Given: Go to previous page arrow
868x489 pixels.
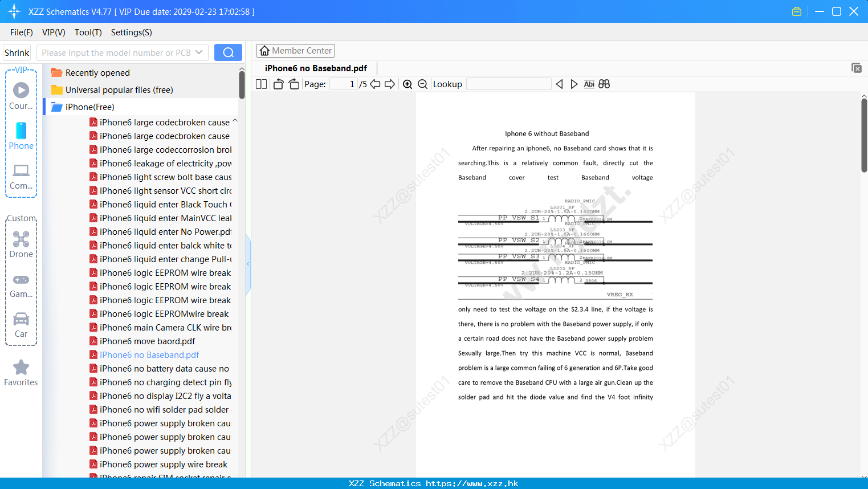Looking at the screenshot, I should tap(375, 84).
